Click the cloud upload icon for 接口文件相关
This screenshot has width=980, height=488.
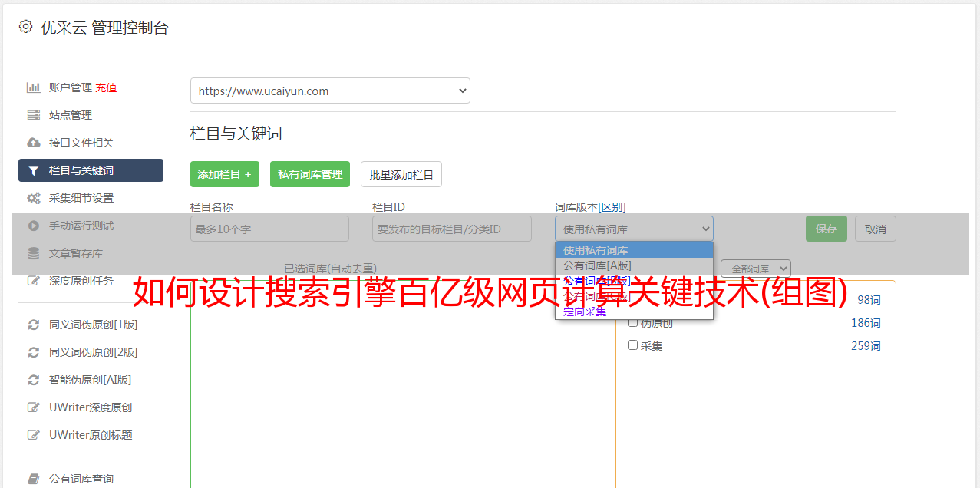(x=33, y=143)
